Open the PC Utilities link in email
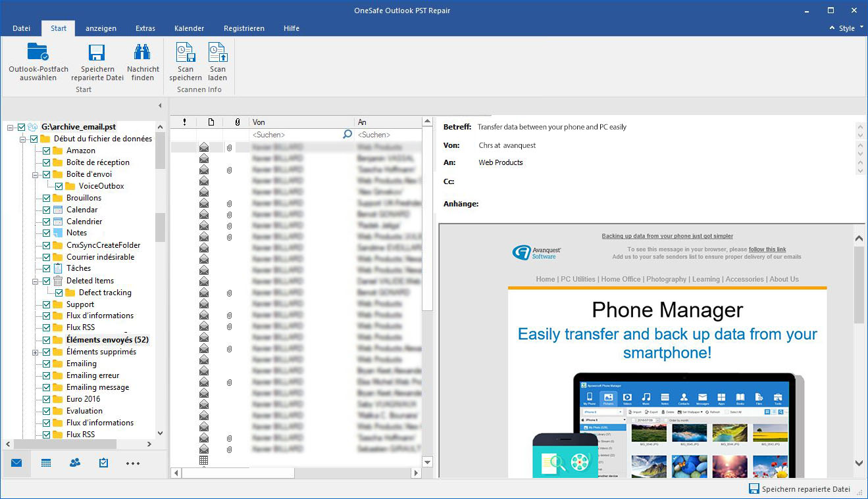Viewport: 868px width, 499px height. [x=578, y=279]
